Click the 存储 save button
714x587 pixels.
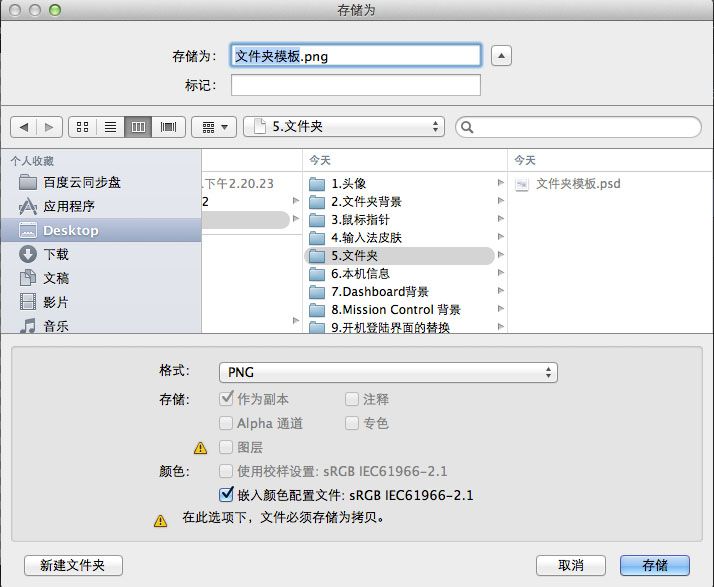click(x=654, y=565)
